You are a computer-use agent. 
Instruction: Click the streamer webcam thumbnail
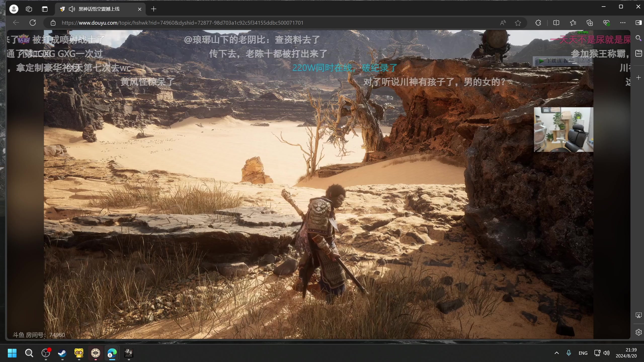click(x=563, y=129)
